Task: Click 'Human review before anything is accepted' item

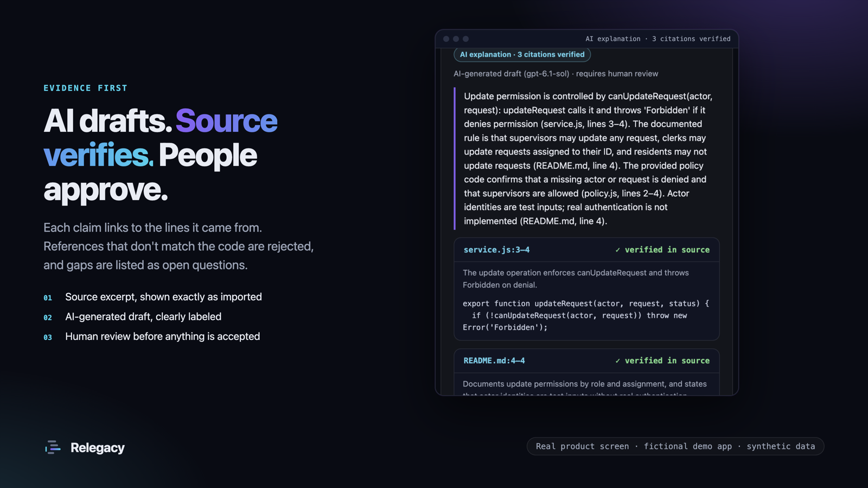Action: tap(162, 336)
